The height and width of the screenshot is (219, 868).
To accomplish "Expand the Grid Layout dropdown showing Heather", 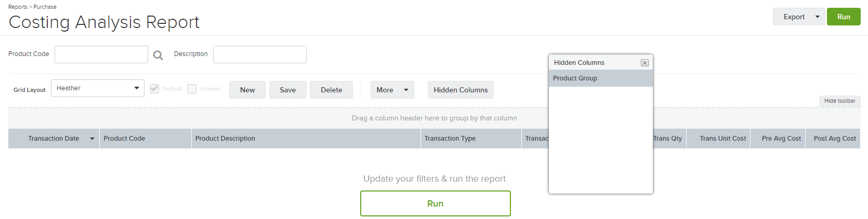I will (x=98, y=88).
